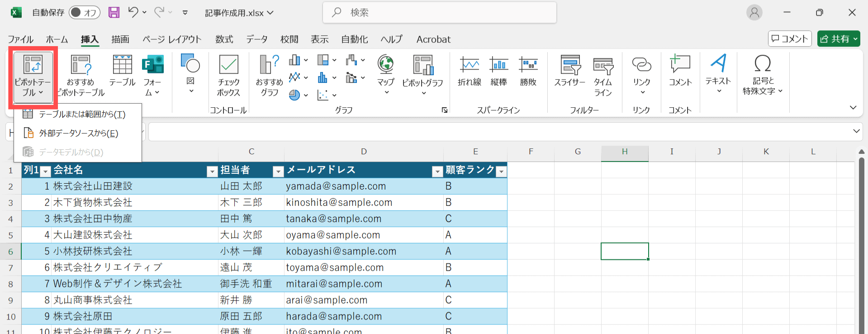Switch to the ページ レイアウト tab

172,39
